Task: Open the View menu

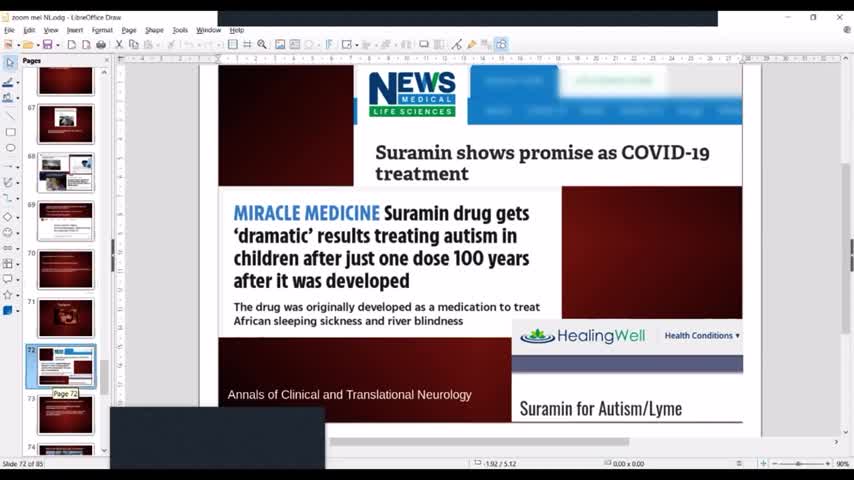Action: [x=51, y=30]
